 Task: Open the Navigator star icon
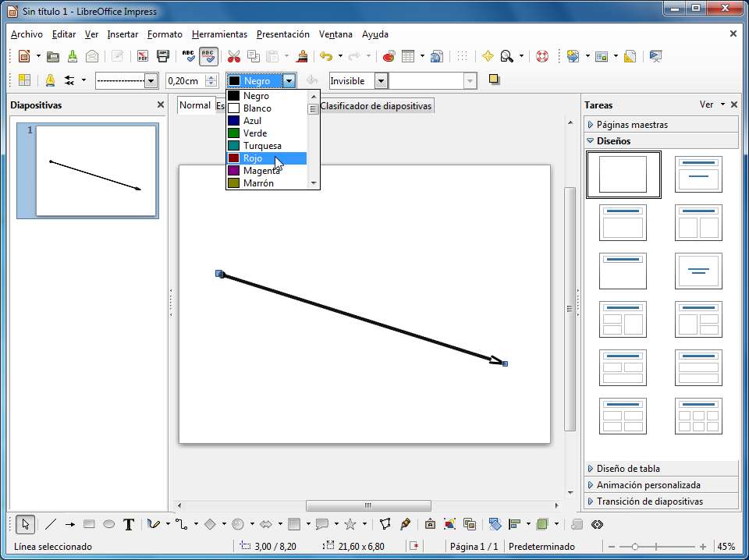click(x=487, y=56)
